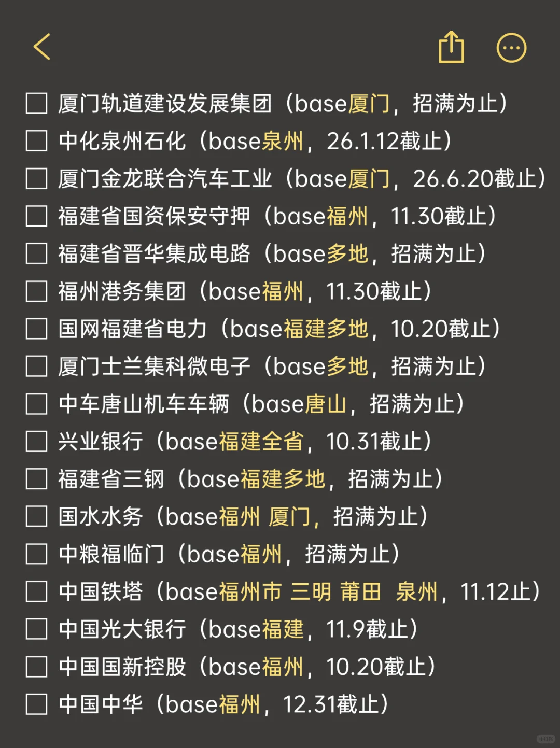Tick the 国水水务 checkbox
560x748 pixels.
tap(37, 516)
